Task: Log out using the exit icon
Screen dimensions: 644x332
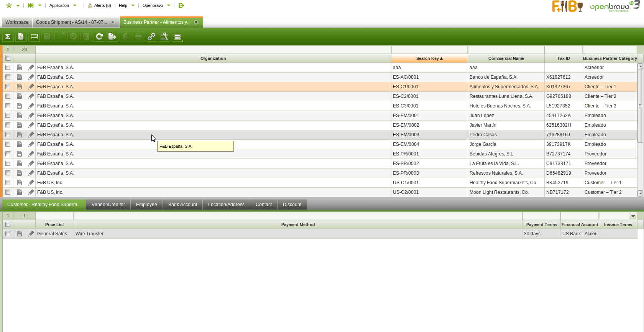Action: click(181, 5)
